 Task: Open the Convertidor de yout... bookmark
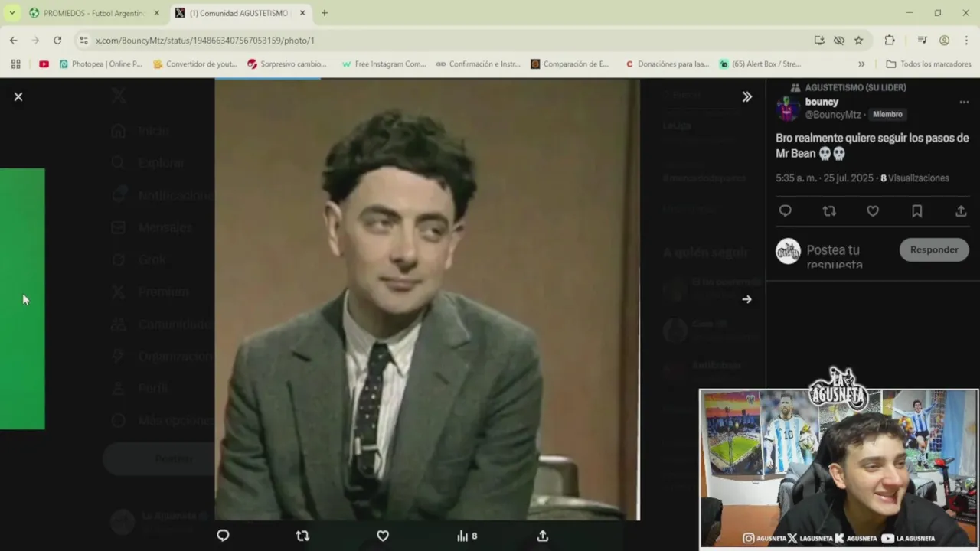coord(195,64)
